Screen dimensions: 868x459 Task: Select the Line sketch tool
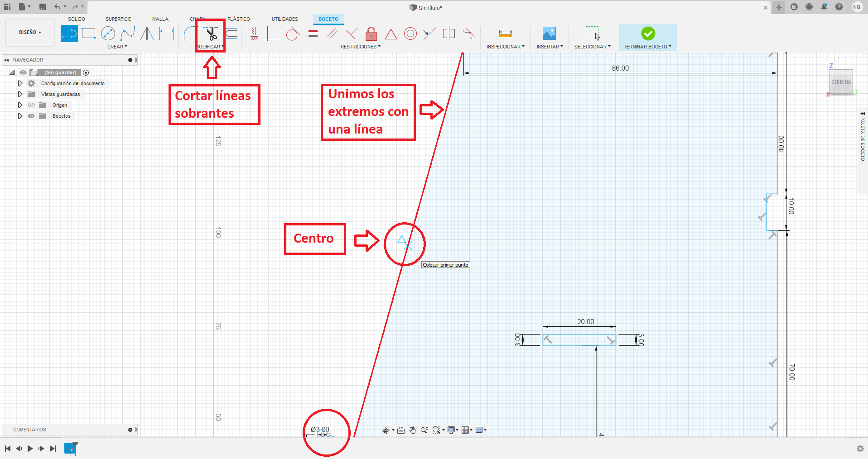pos(69,33)
